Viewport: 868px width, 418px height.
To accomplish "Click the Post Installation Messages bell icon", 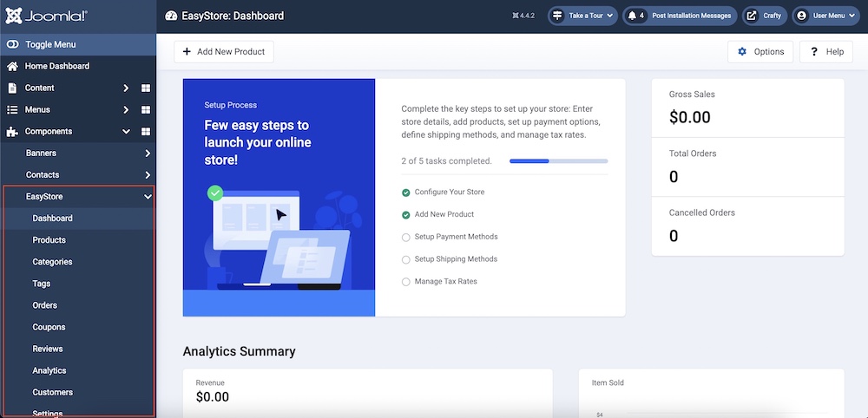I will pos(632,16).
